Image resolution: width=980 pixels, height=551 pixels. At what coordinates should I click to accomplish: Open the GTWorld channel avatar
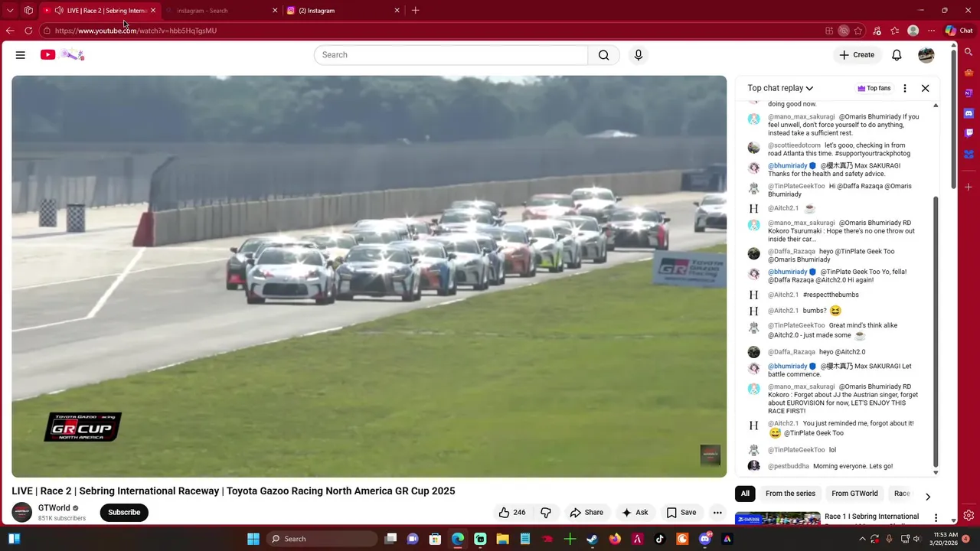click(x=22, y=513)
